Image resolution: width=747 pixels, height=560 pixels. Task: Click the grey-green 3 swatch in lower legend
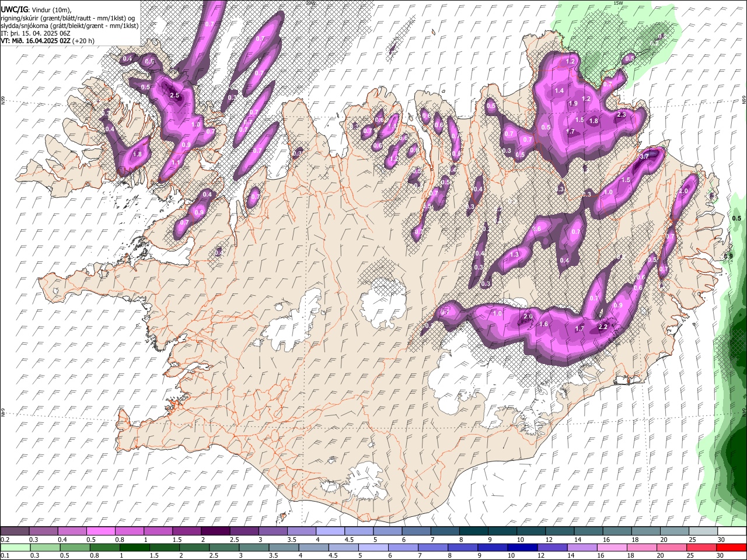tap(254, 547)
